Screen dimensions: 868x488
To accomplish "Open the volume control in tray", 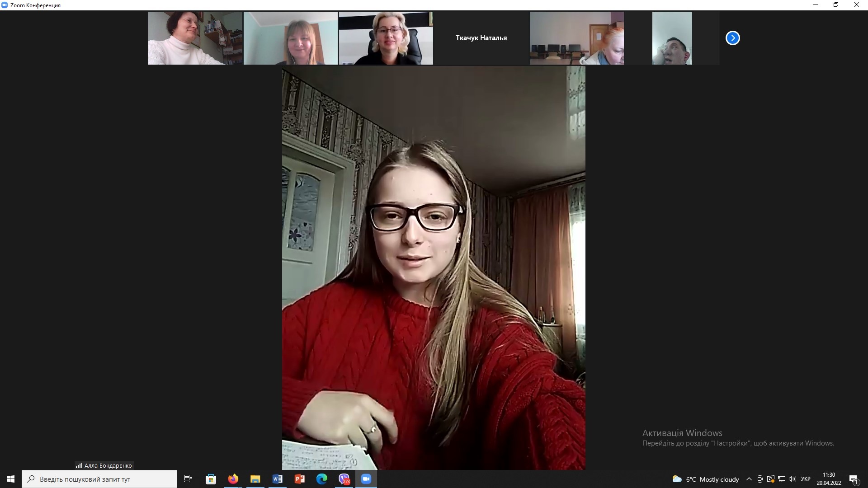I will pos(792,479).
